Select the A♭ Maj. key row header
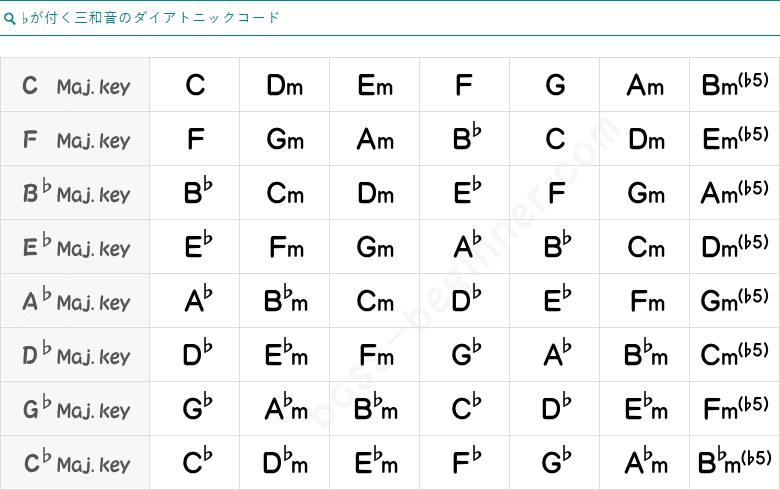The width and height of the screenshot is (780, 490). click(75, 301)
